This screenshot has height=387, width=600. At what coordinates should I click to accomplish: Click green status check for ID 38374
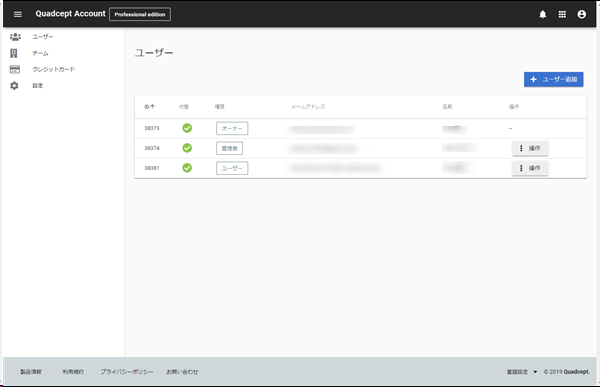pos(187,148)
